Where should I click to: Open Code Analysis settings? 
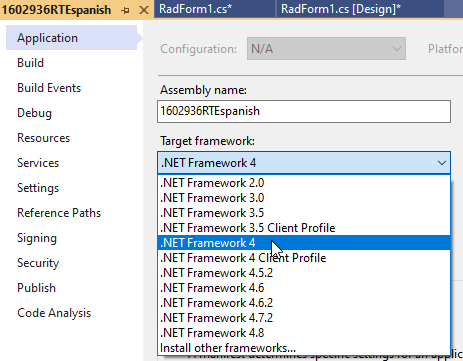pos(54,313)
